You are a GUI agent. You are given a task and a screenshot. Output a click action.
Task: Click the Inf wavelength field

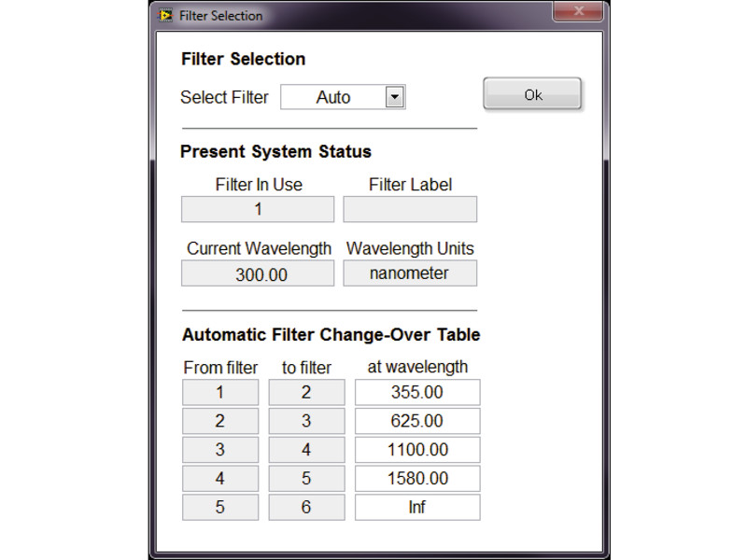tap(417, 508)
